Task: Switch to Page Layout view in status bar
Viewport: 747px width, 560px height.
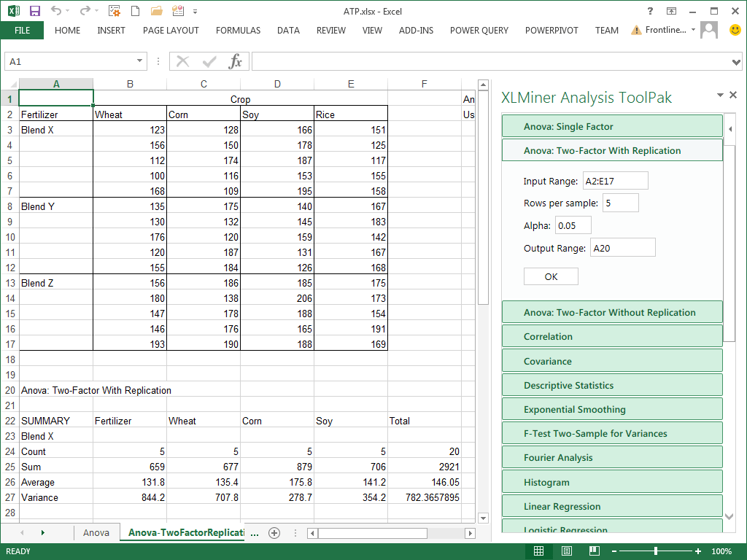Action: [566, 551]
